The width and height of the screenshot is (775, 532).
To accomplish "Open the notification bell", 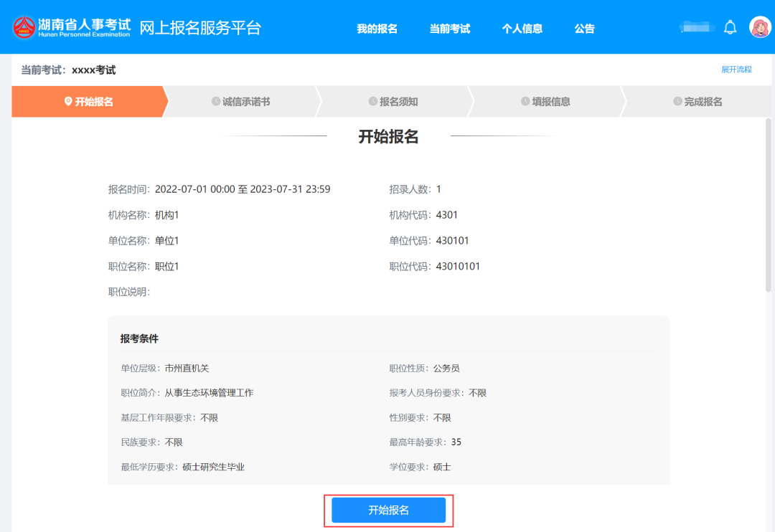I will pyautogui.click(x=730, y=28).
